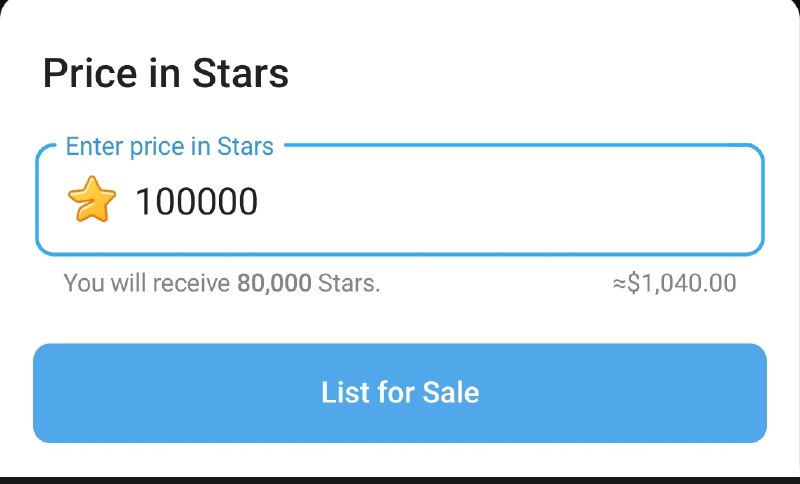Click the leading digit 1 of the price
Viewport: 800px width, 484px height.
(x=143, y=201)
